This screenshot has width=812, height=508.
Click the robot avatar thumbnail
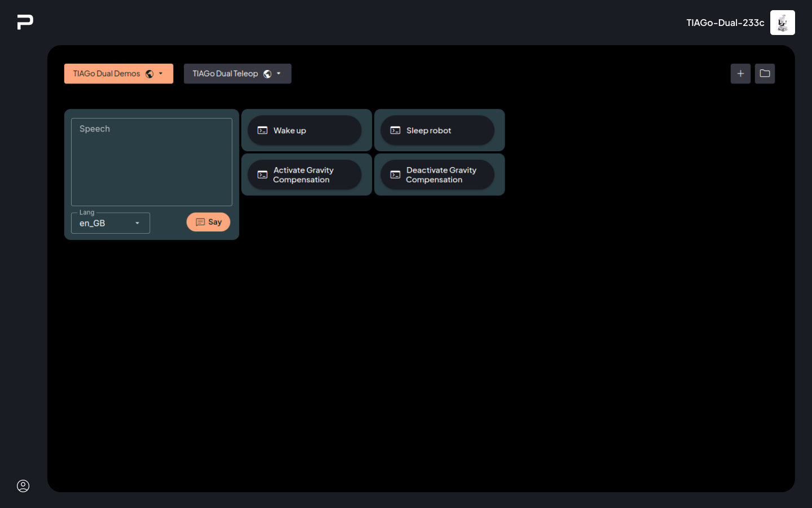click(x=783, y=23)
